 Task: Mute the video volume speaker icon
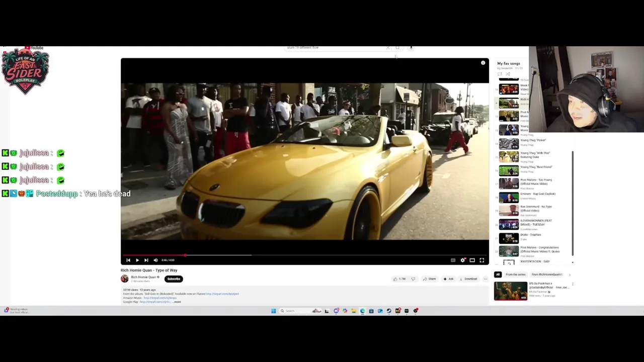pyautogui.click(x=155, y=260)
